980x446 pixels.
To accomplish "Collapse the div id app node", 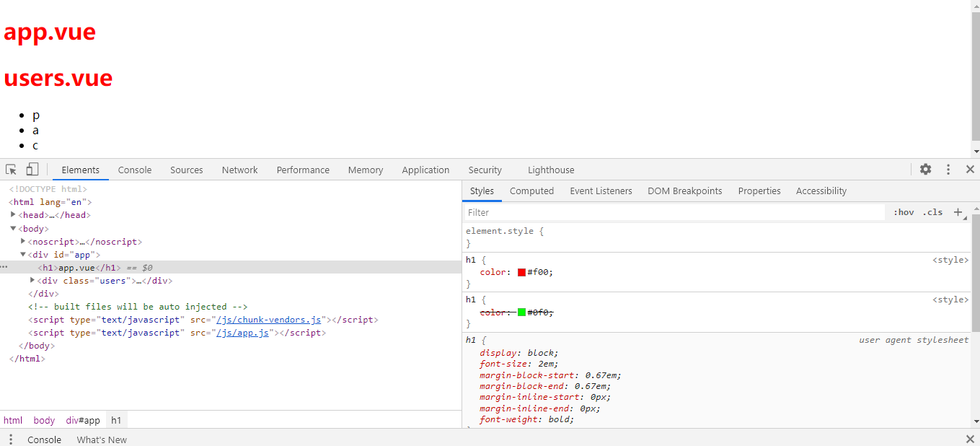I will 23,254.
